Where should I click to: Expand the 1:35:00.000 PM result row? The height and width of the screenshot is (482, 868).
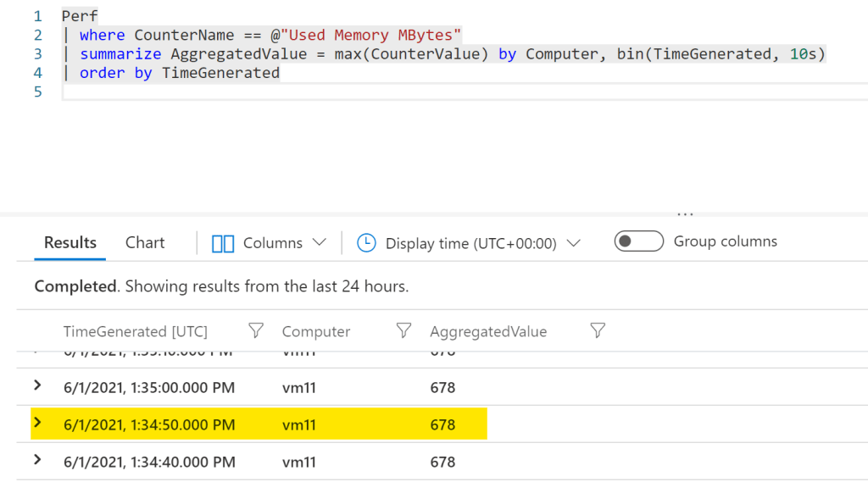tap(37, 386)
